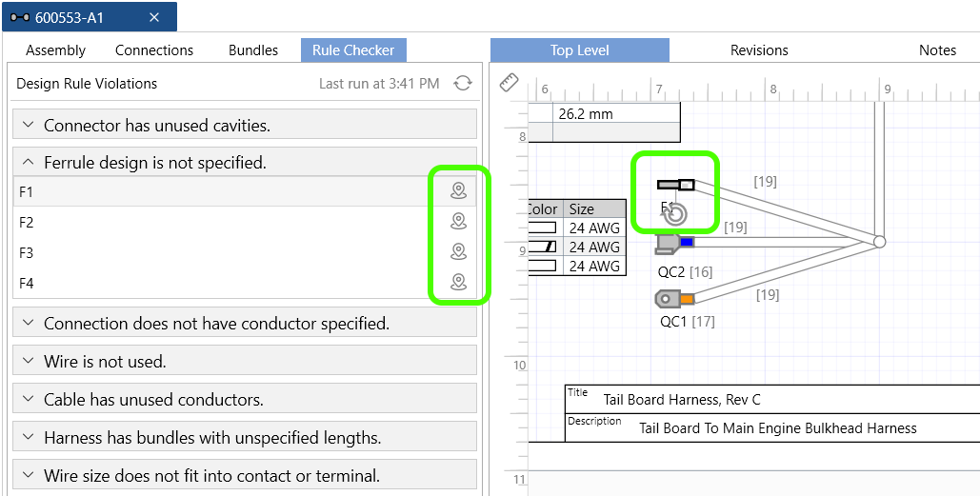Close the 600553-A1 document tab
This screenshot has height=496, width=980.
click(x=154, y=17)
